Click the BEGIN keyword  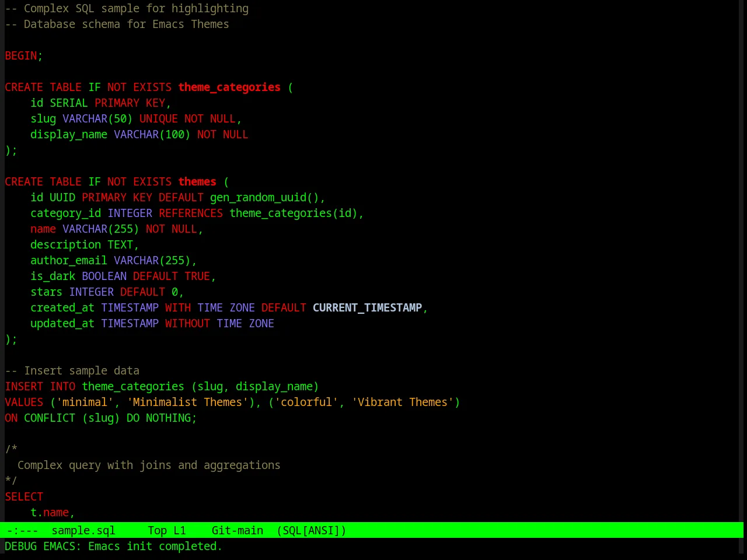tap(21, 55)
